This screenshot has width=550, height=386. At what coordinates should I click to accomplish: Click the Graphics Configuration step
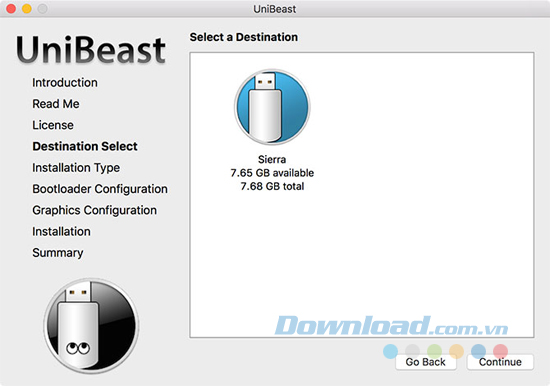tap(95, 211)
